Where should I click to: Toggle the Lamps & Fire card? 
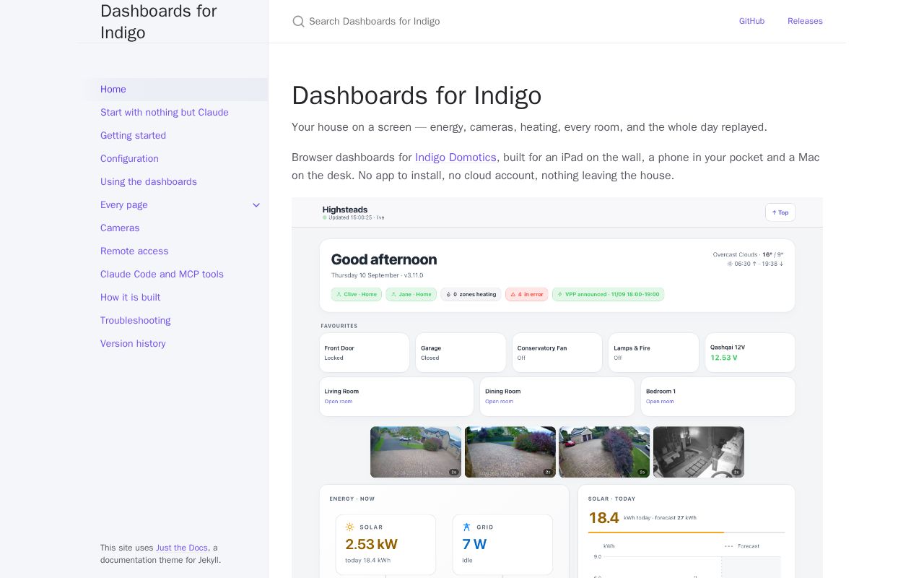tap(653, 353)
